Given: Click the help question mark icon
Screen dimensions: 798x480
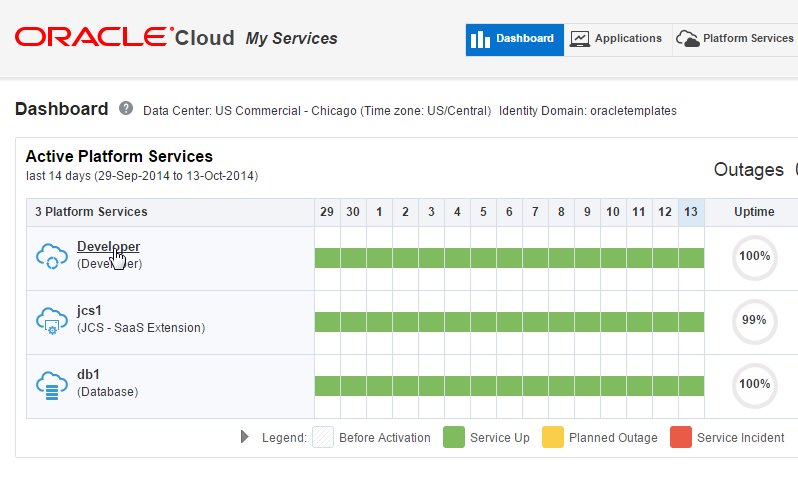Looking at the screenshot, I should click(x=126, y=108).
